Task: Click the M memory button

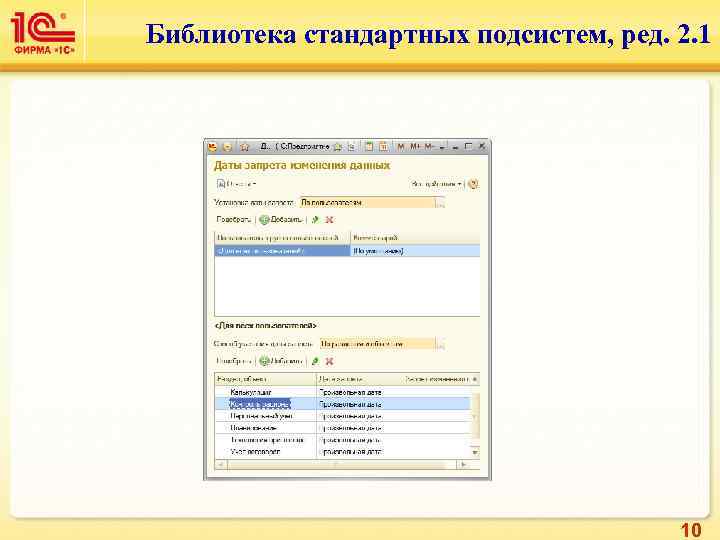Action: click(401, 146)
